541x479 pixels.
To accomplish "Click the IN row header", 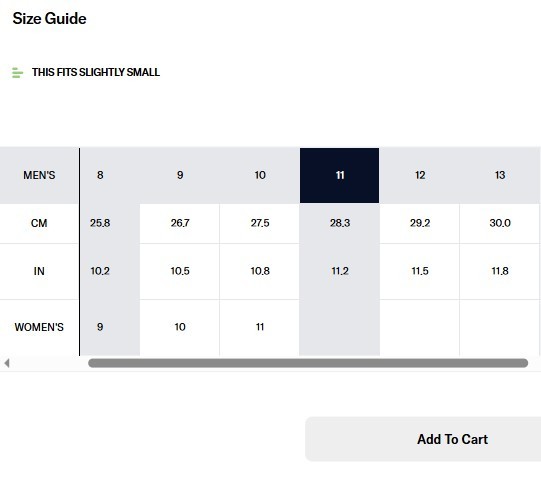I will [39, 271].
